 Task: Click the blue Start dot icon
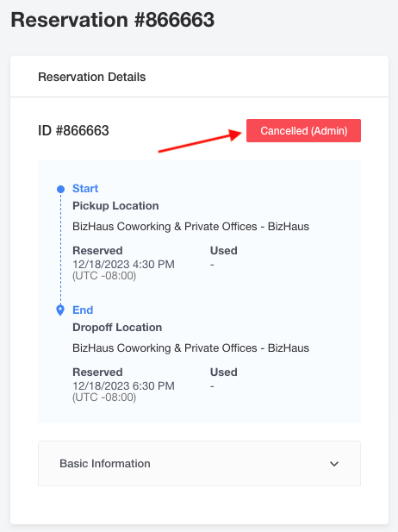click(x=60, y=189)
